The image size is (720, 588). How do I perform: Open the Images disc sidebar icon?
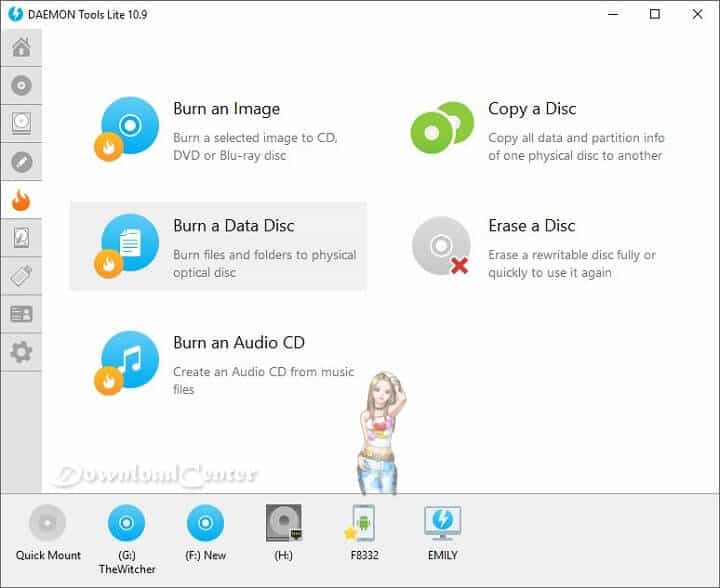click(21, 86)
